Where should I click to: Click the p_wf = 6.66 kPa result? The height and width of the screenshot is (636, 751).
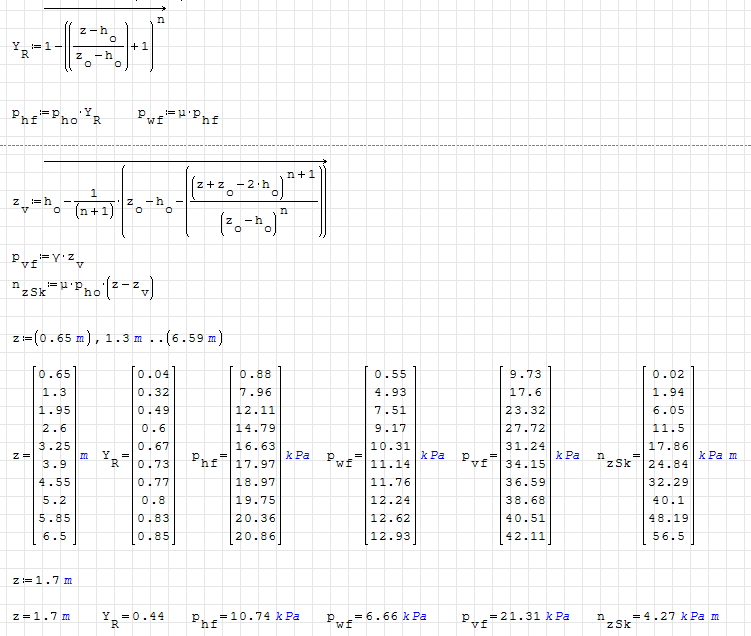379,616
